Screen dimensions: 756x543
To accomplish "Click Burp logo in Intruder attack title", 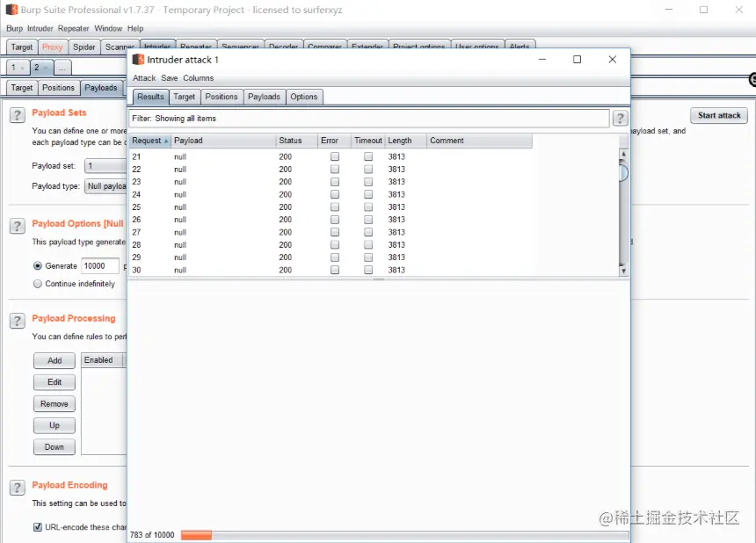I will click(138, 59).
